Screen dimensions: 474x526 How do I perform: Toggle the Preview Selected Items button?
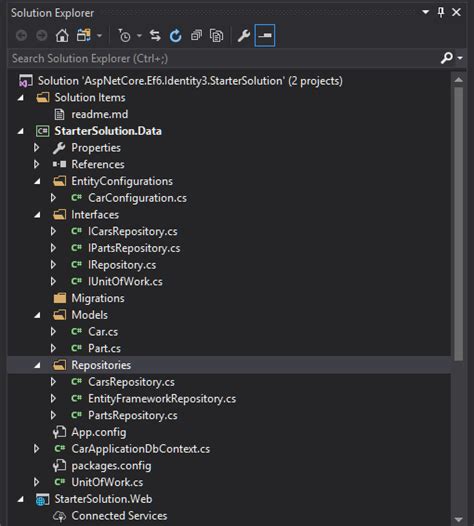coord(265,35)
